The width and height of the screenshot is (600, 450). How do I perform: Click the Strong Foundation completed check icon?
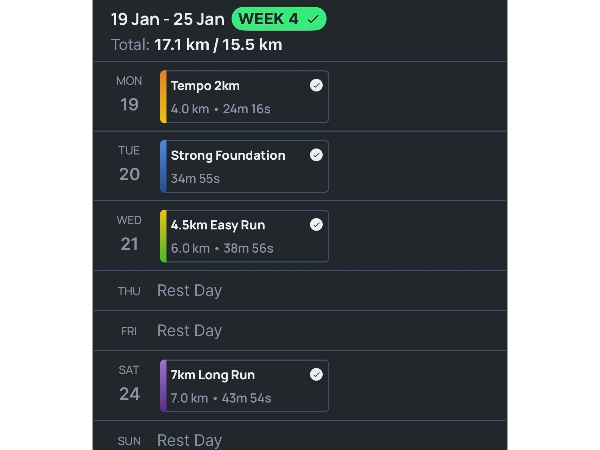[316, 156]
